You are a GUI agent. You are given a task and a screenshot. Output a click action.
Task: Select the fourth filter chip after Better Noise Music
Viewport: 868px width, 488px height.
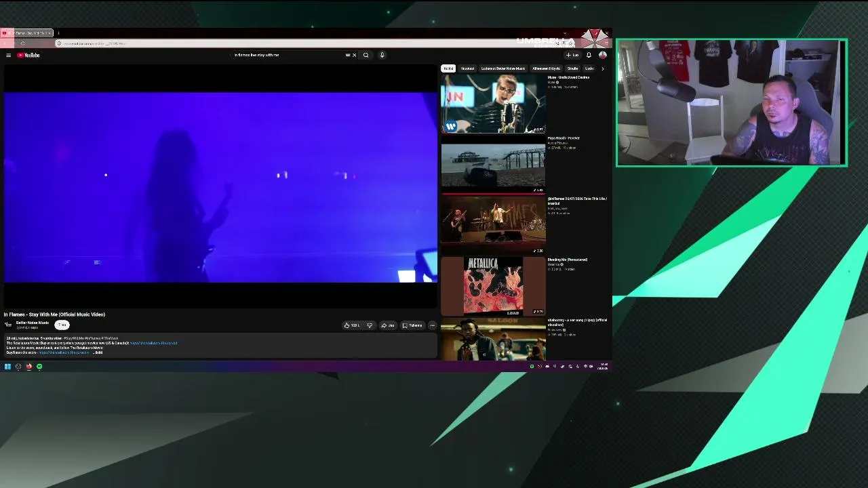[x=546, y=68]
